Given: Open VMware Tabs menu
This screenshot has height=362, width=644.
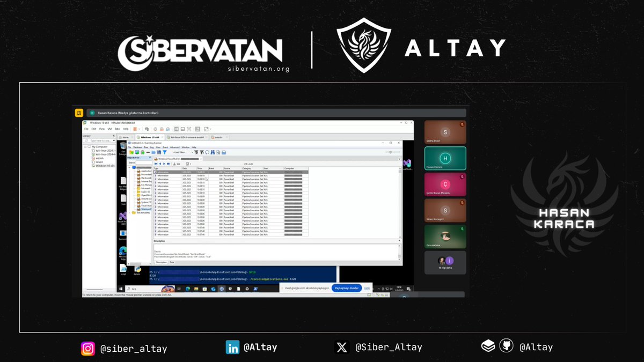Looking at the screenshot, I should pos(118,129).
